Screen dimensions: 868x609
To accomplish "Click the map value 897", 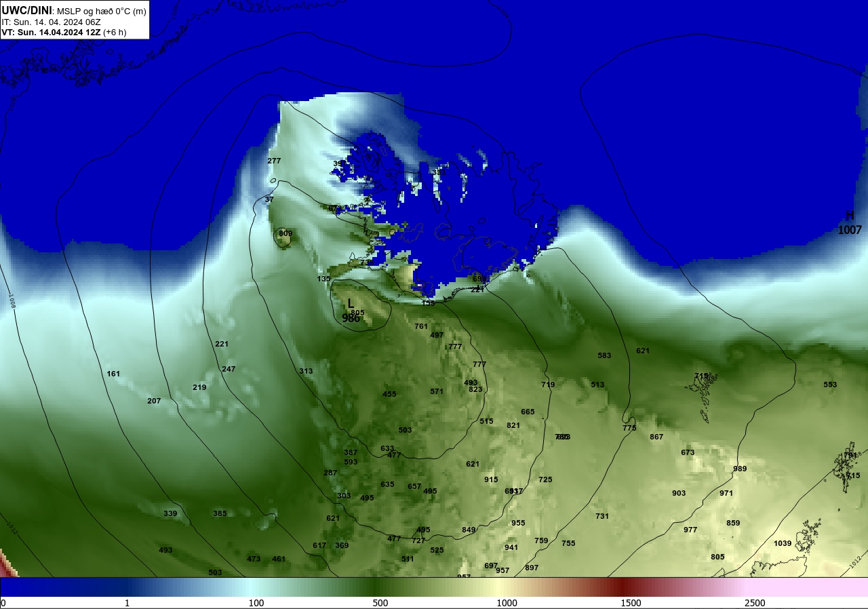I will [532, 568].
